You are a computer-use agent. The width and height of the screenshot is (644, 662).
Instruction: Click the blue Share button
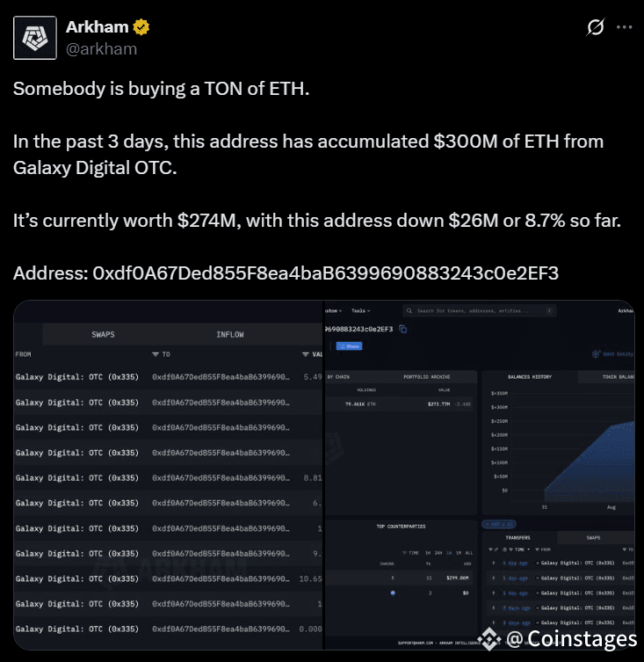tap(349, 346)
